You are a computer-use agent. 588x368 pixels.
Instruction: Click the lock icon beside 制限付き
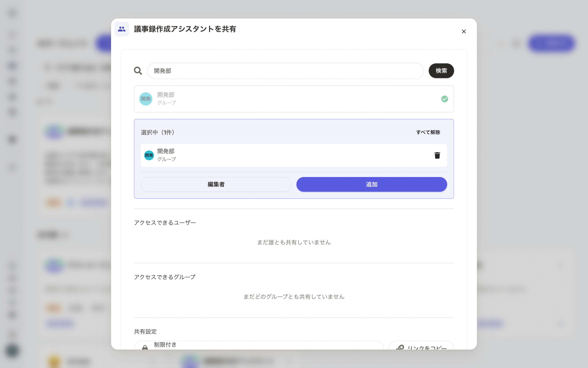click(145, 348)
